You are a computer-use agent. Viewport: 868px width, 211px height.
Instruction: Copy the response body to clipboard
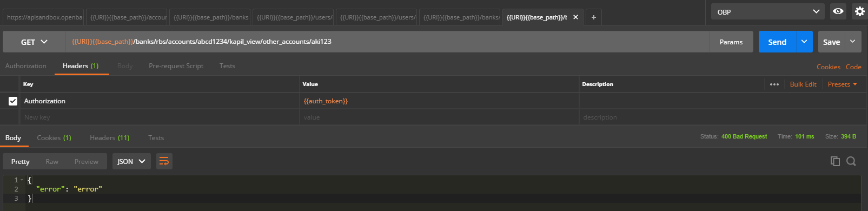(x=835, y=161)
